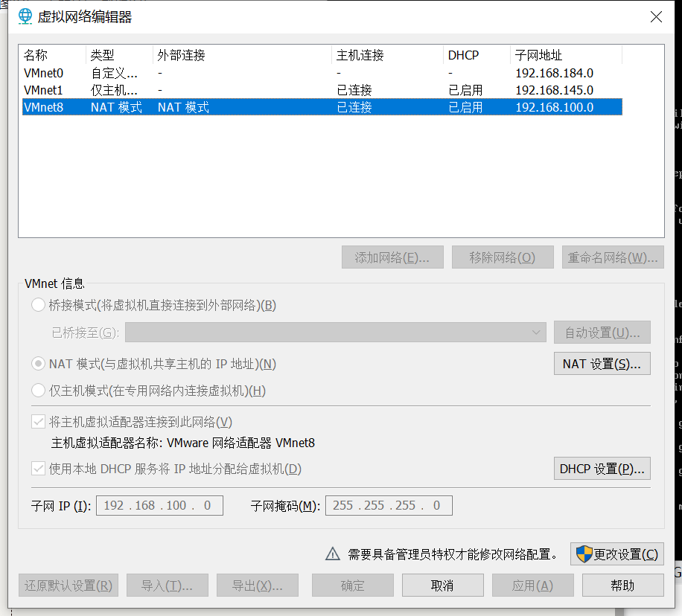Close the 虚拟网络编辑器 dialog
The height and width of the screenshot is (616, 682).
656,16
